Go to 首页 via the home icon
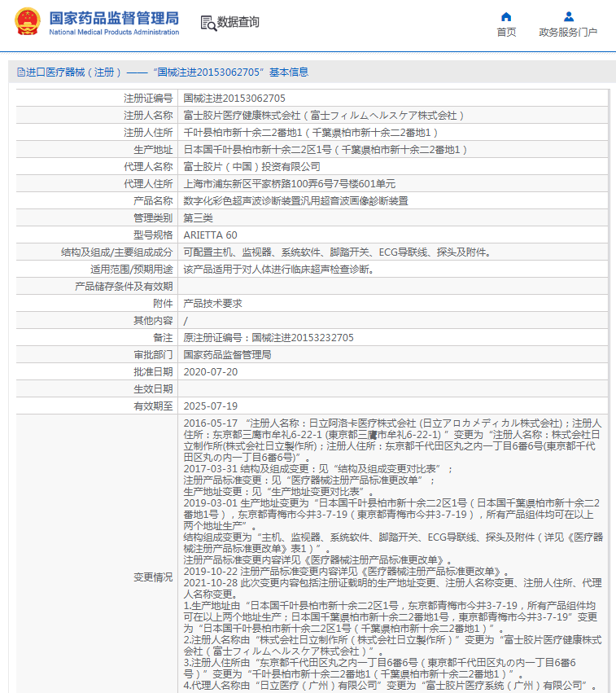 [506, 17]
